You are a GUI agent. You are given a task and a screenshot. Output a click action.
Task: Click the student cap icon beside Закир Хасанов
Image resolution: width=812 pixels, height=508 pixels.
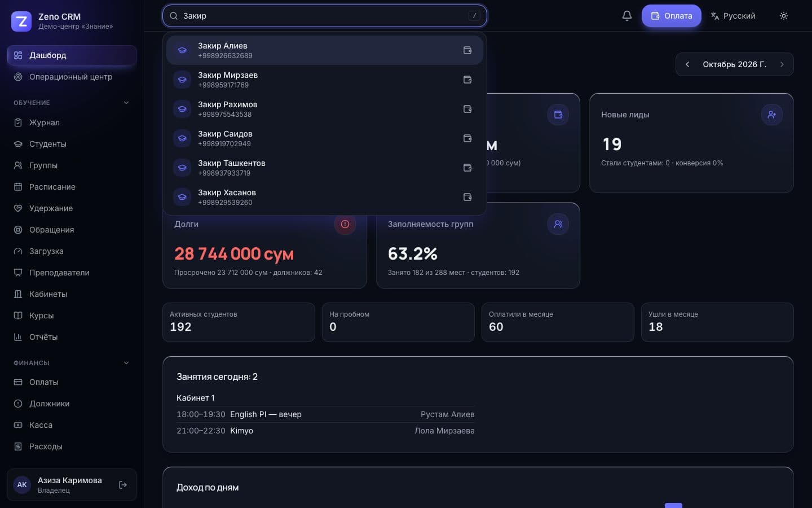[x=182, y=197]
